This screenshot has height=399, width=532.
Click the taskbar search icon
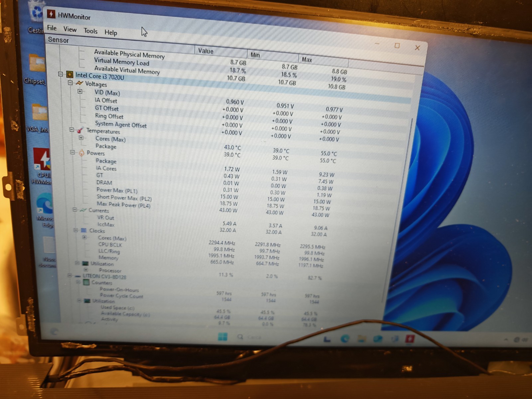[x=240, y=337]
